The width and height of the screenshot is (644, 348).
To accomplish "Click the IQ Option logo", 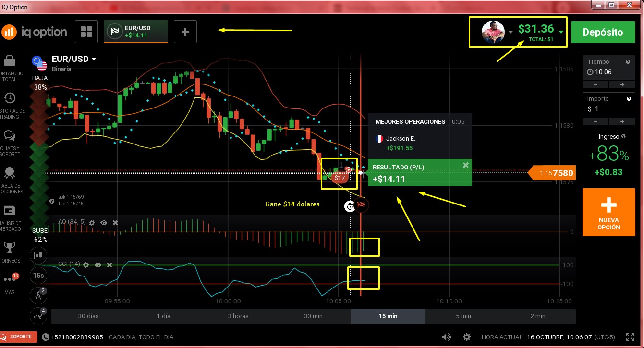I will 34,32.
